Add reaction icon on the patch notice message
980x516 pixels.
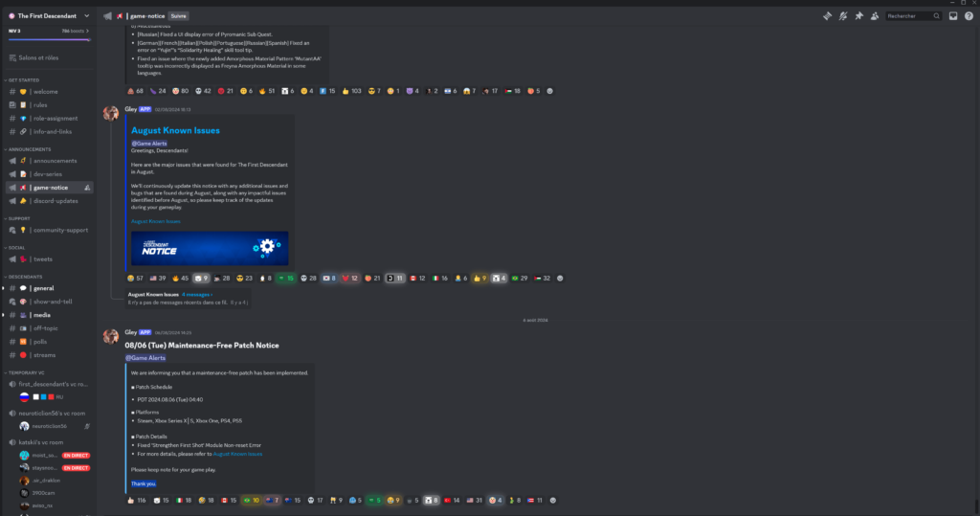(552, 501)
